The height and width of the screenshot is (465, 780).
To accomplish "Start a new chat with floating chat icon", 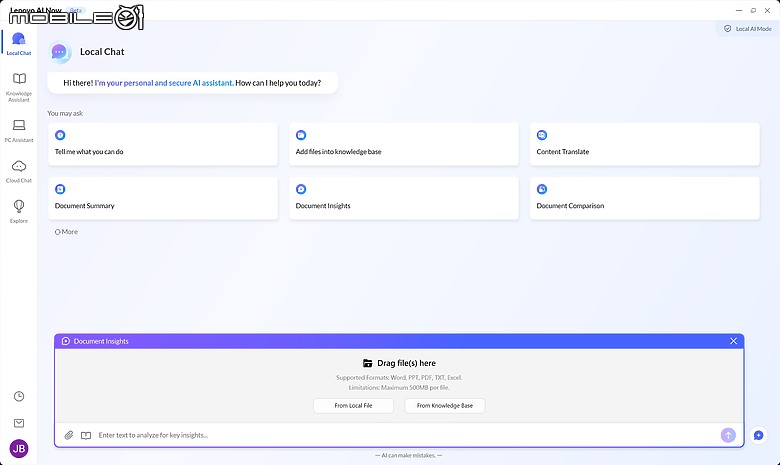I will pos(759,436).
